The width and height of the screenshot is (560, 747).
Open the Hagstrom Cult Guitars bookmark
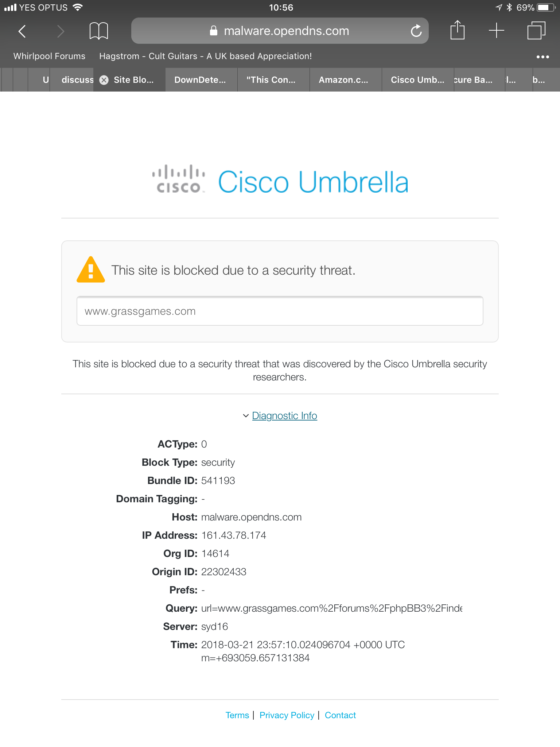206,56
